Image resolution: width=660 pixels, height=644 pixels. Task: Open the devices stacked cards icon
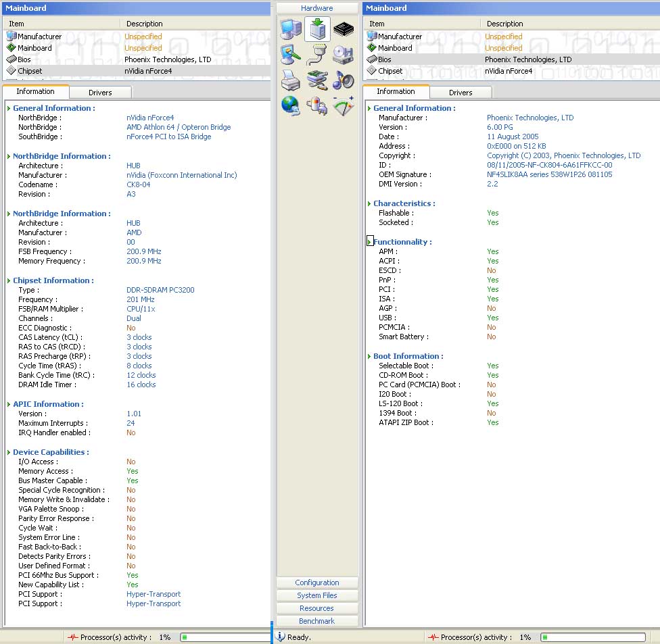pyautogui.click(x=317, y=80)
